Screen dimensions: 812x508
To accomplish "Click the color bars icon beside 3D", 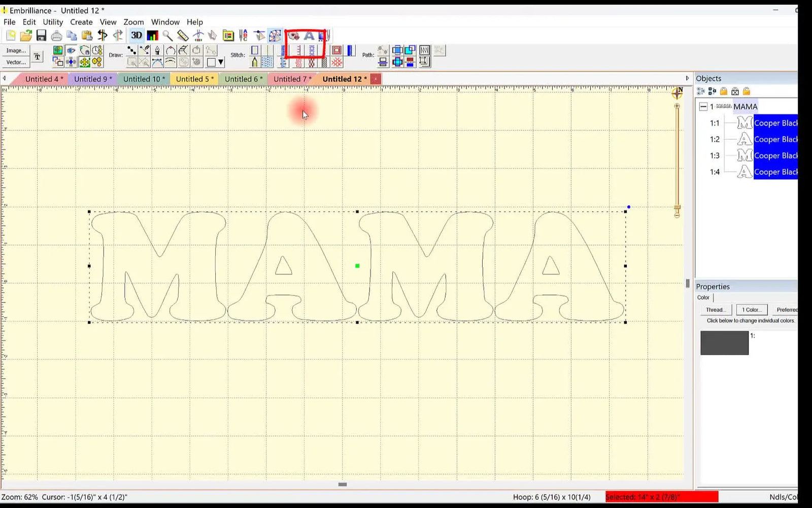I will [152, 35].
